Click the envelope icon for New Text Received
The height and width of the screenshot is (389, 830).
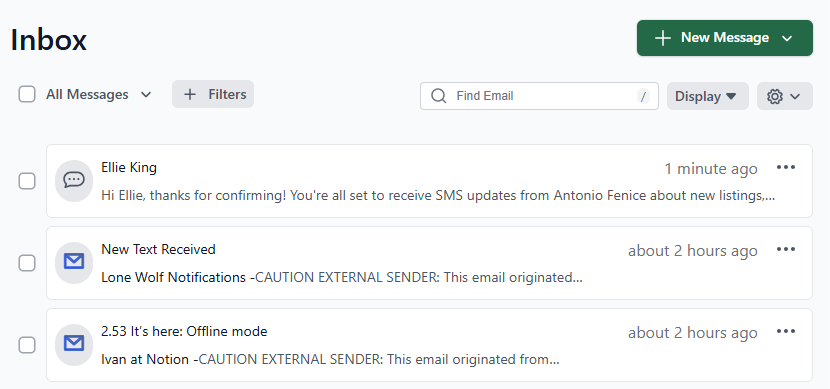74,263
